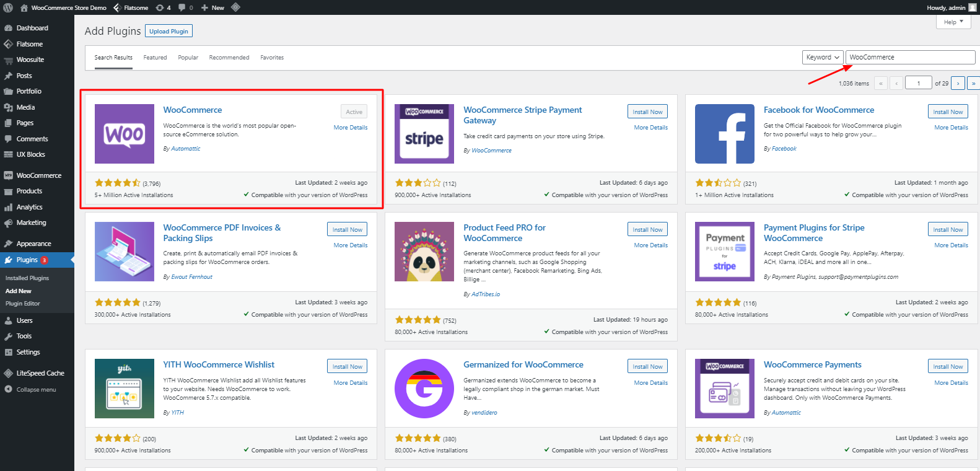Open the Automattic author link under WooCommerce

coord(186,149)
